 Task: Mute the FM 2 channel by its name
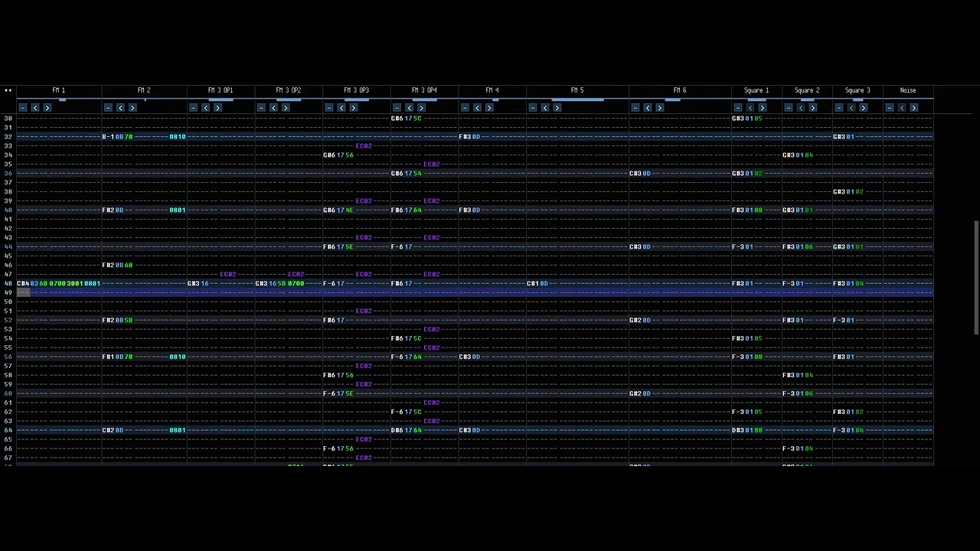click(x=144, y=90)
